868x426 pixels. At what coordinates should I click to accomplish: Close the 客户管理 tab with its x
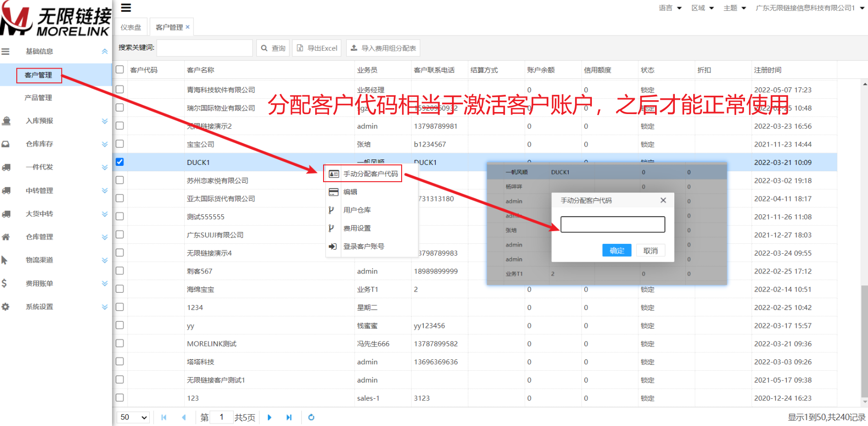[x=188, y=27]
